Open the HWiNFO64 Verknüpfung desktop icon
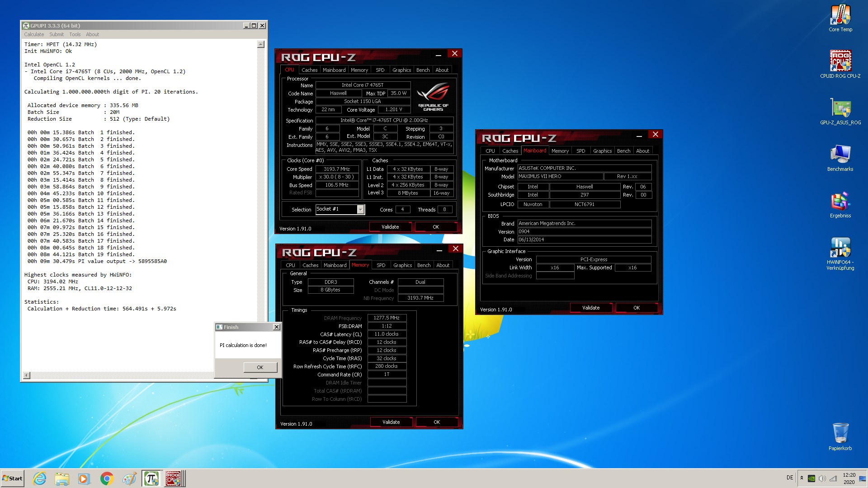Screen dimensions: 868x488 tap(840, 253)
